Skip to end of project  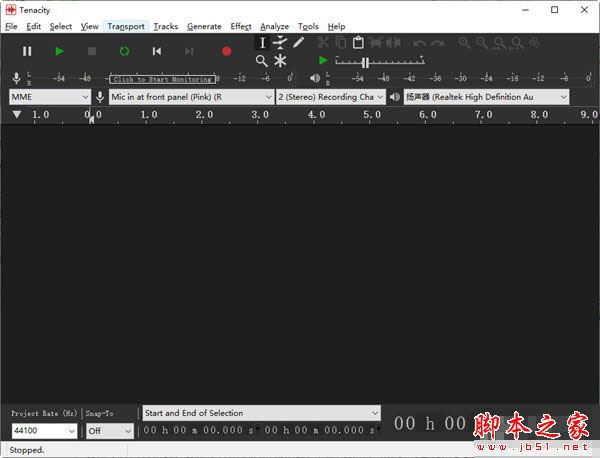click(x=189, y=51)
